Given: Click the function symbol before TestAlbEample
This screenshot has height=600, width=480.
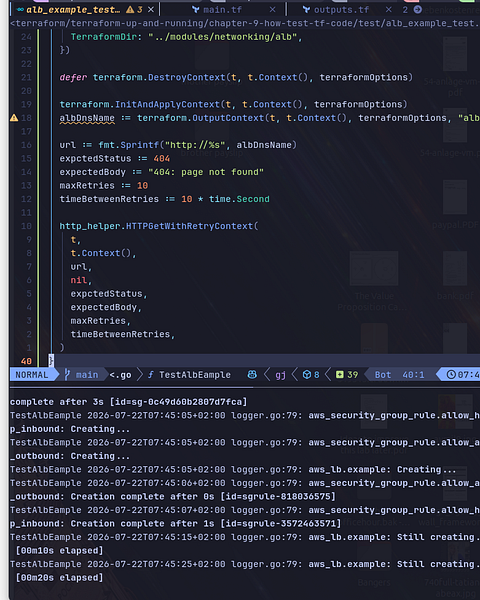Looking at the screenshot, I should click(x=151, y=375).
